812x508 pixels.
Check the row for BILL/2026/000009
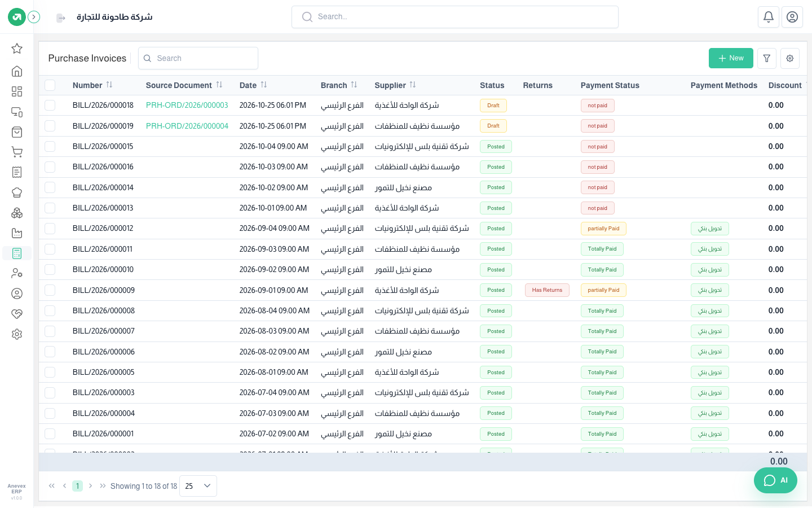[x=50, y=290]
